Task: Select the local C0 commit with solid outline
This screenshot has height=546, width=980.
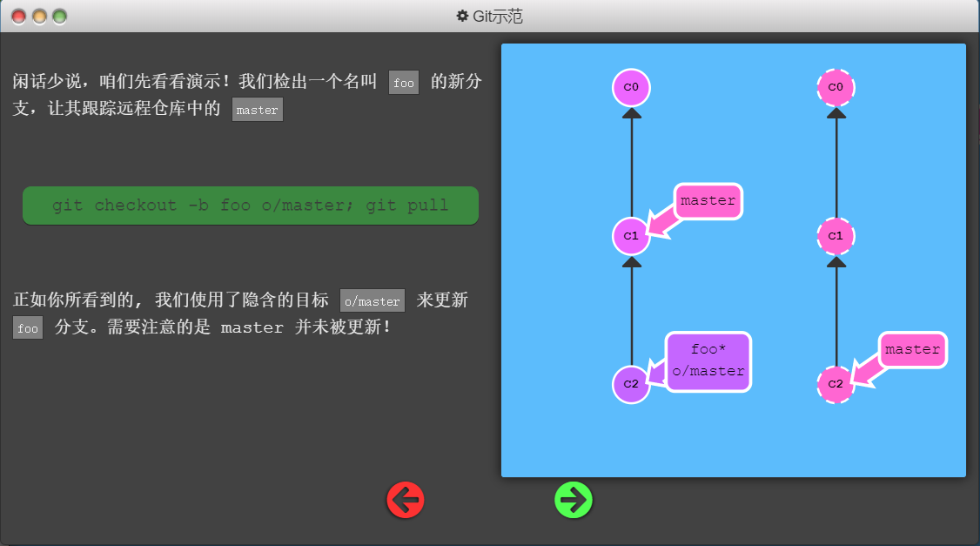Action: (x=631, y=87)
